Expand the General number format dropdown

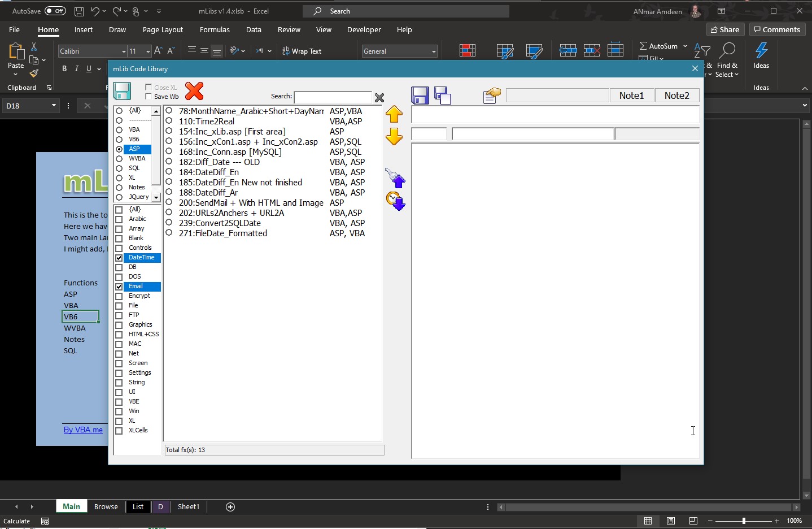[x=433, y=51]
